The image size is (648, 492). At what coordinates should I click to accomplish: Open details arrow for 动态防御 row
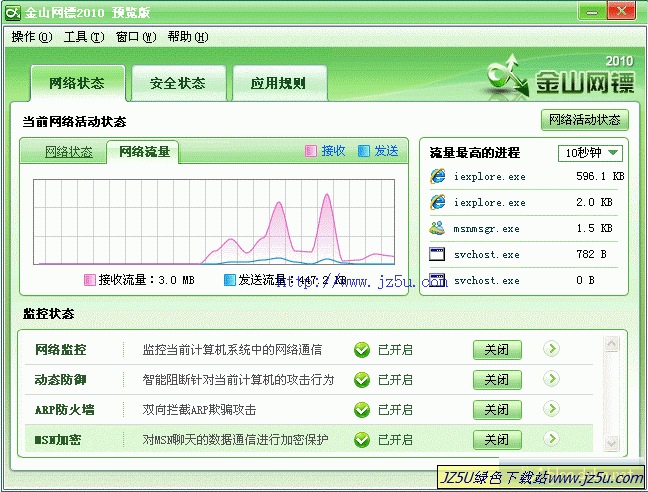tap(551, 379)
